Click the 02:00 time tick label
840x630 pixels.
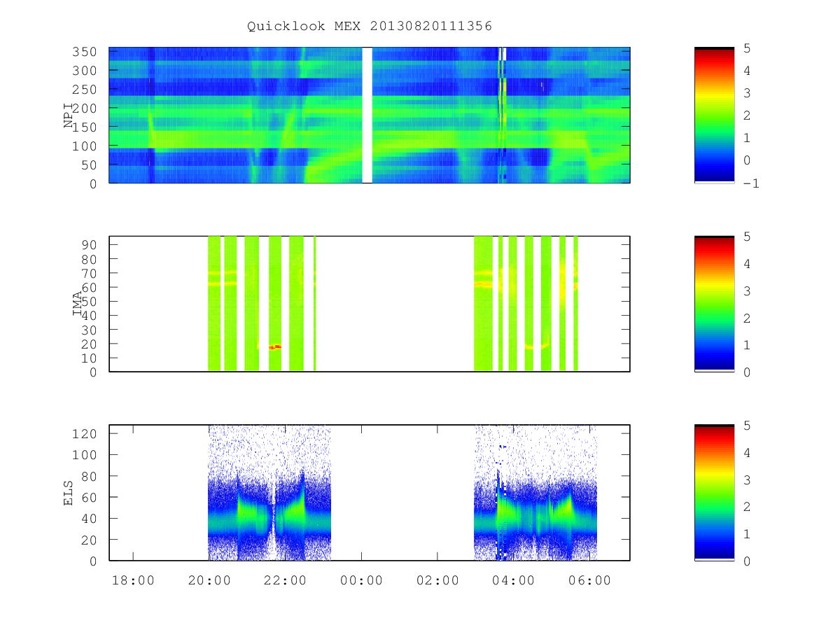click(437, 580)
